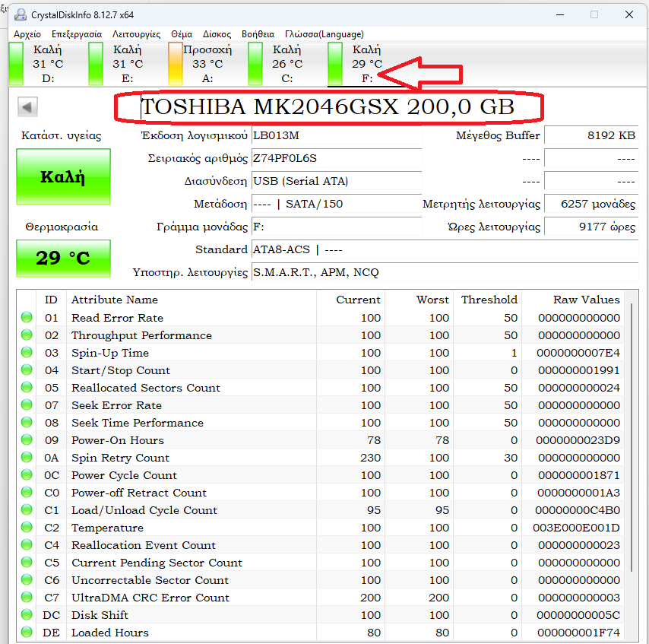Maximize the CrystalDiskInfo window
The height and width of the screenshot is (644, 649).
pos(594,15)
